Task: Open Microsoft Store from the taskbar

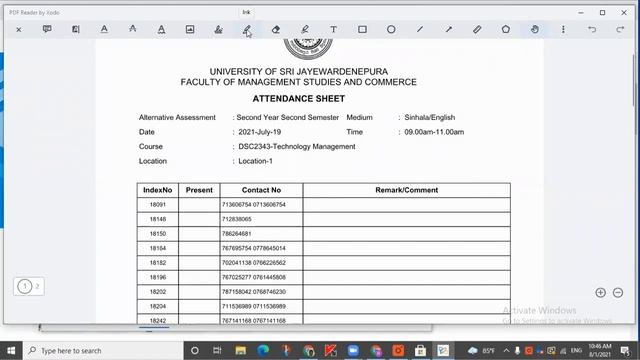Action: 420,351
